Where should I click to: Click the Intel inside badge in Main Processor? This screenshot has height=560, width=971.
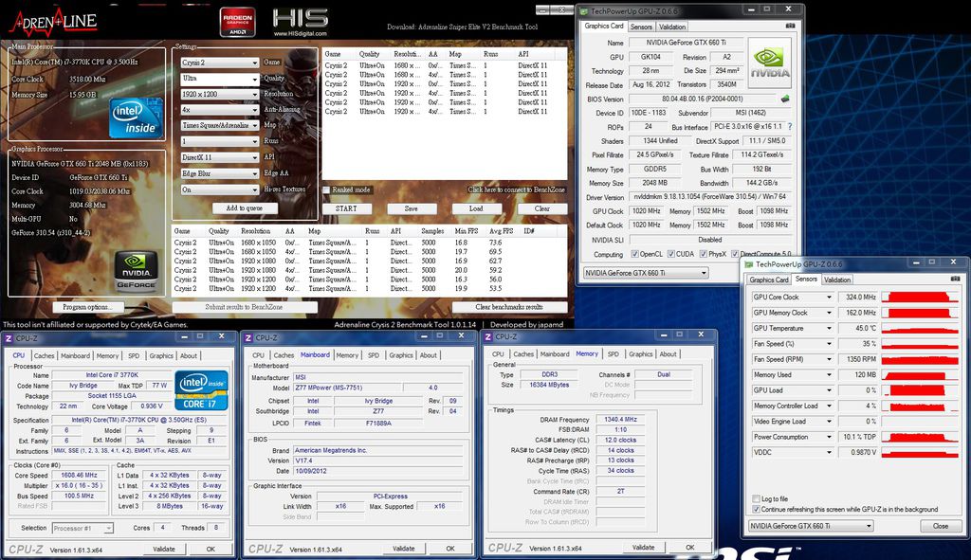pyautogui.click(x=137, y=117)
